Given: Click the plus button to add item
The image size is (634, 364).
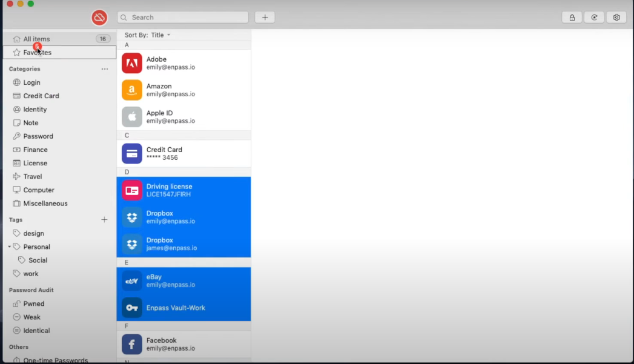Looking at the screenshot, I should 265,18.
